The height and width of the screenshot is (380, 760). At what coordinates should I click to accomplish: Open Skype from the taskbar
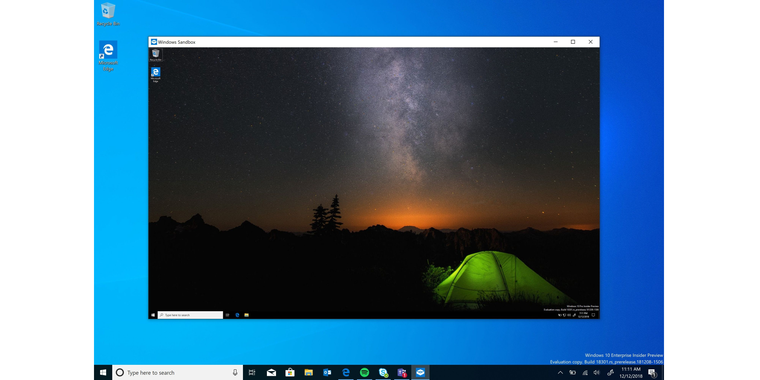pyautogui.click(x=383, y=372)
